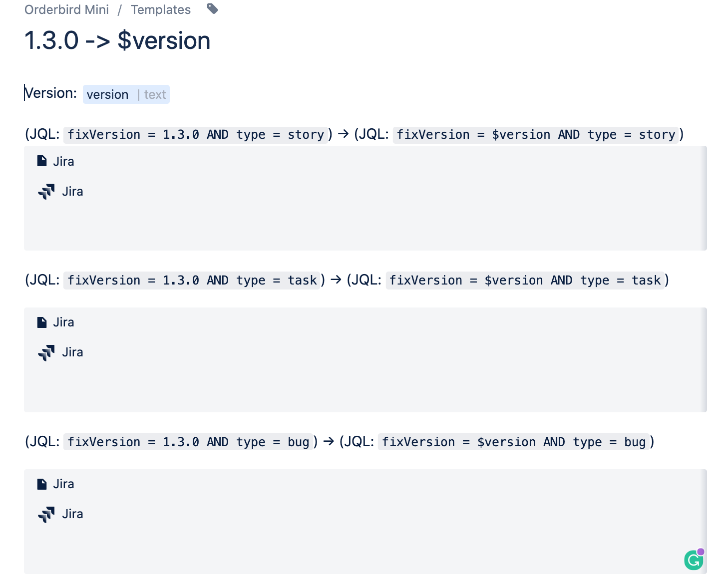Click the "text" type label in version variable
The height and width of the screenshot is (588, 722).
(x=155, y=94)
